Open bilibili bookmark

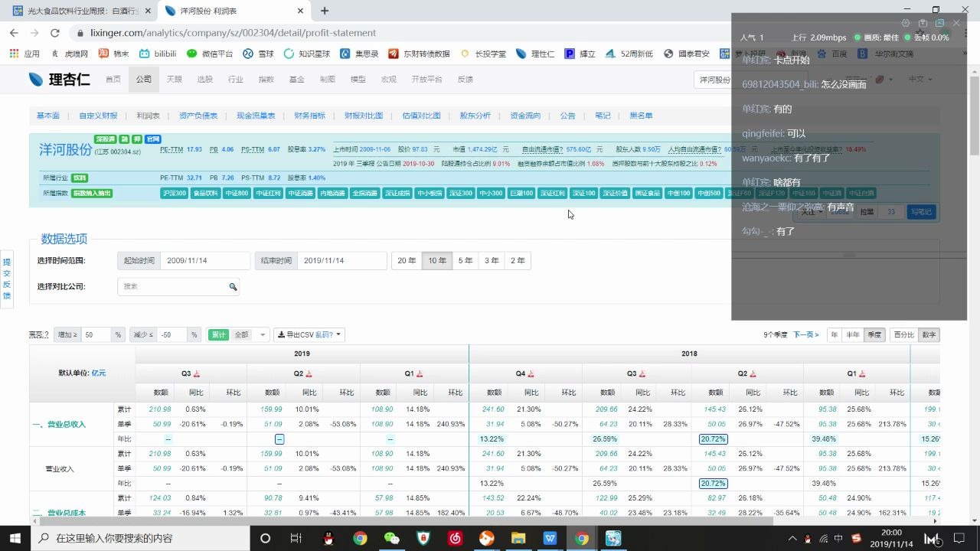158,54
